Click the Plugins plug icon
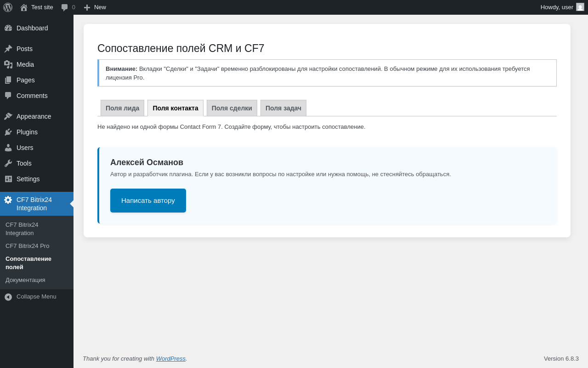The height and width of the screenshot is (368, 588). click(x=8, y=132)
